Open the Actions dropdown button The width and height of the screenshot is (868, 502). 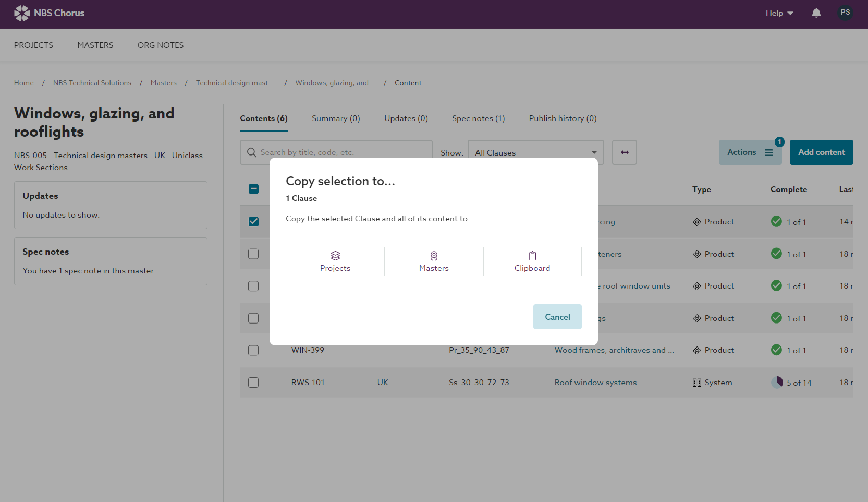point(750,152)
